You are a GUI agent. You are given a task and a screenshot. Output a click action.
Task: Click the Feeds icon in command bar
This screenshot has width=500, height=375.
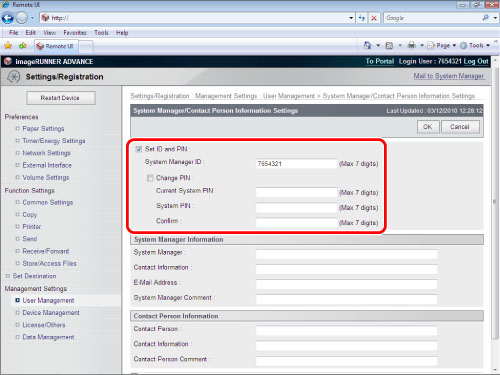click(389, 45)
